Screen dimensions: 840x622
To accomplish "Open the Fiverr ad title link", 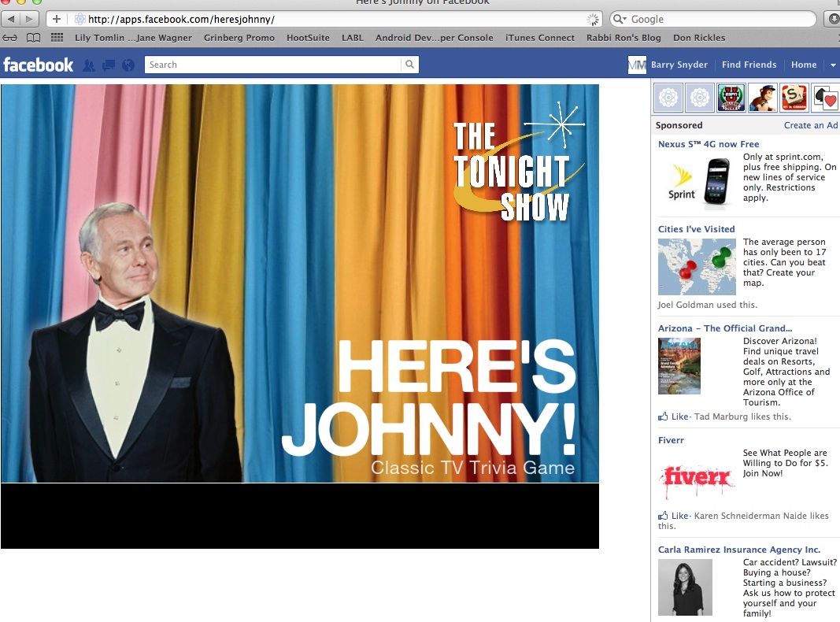I will [x=671, y=440].
